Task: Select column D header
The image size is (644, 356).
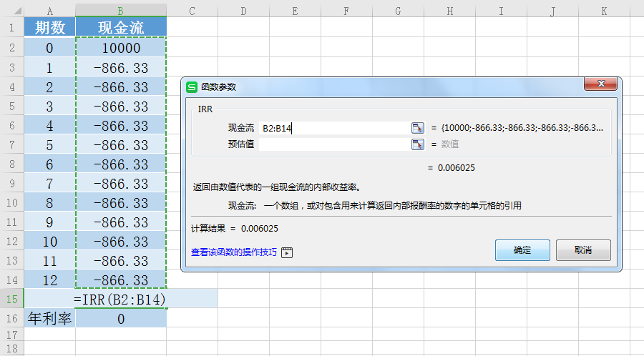Action: [243, 11]
